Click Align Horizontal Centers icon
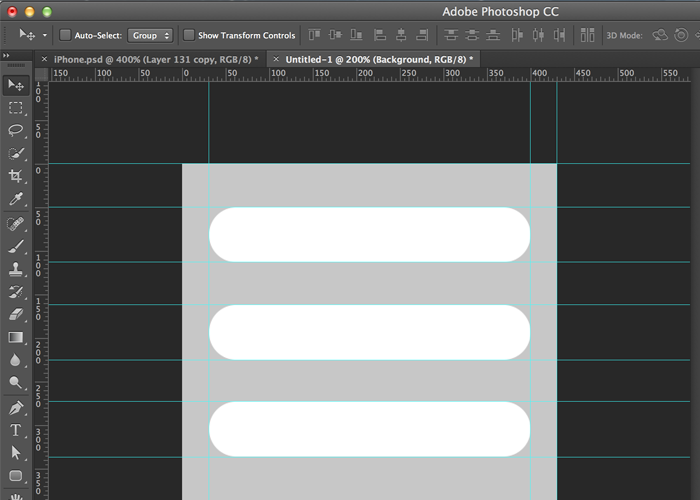Image resolution: width=700 pixels, height=500 pixels. 401,35
